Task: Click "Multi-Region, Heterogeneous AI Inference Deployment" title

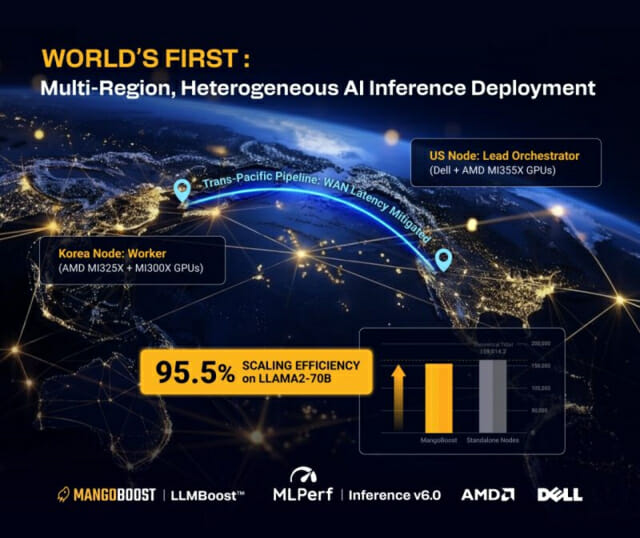Action: [318, 88]
